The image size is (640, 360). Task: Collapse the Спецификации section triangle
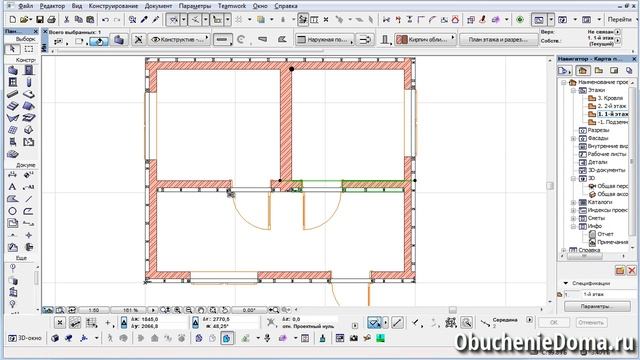566,283
